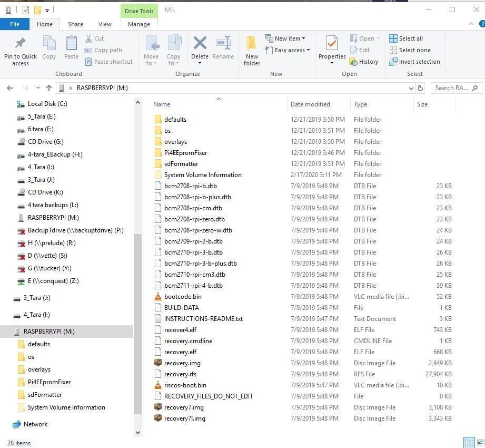This screenshot has height=448, width=485.
Task: Click the search magnifier icon
Action: tap(475, 88)
